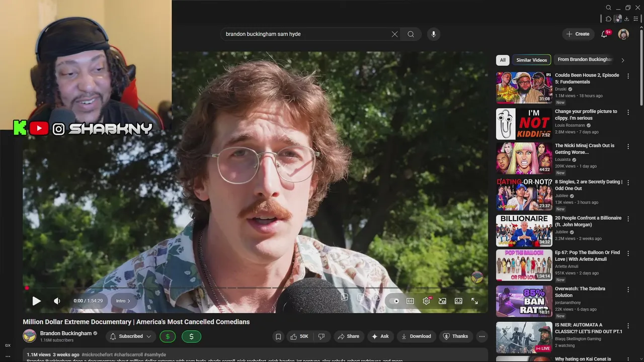Open the browser profile picture icon
Image resolution: width=644 pixels, height=362 pixels.
click(x=618, y=19)
